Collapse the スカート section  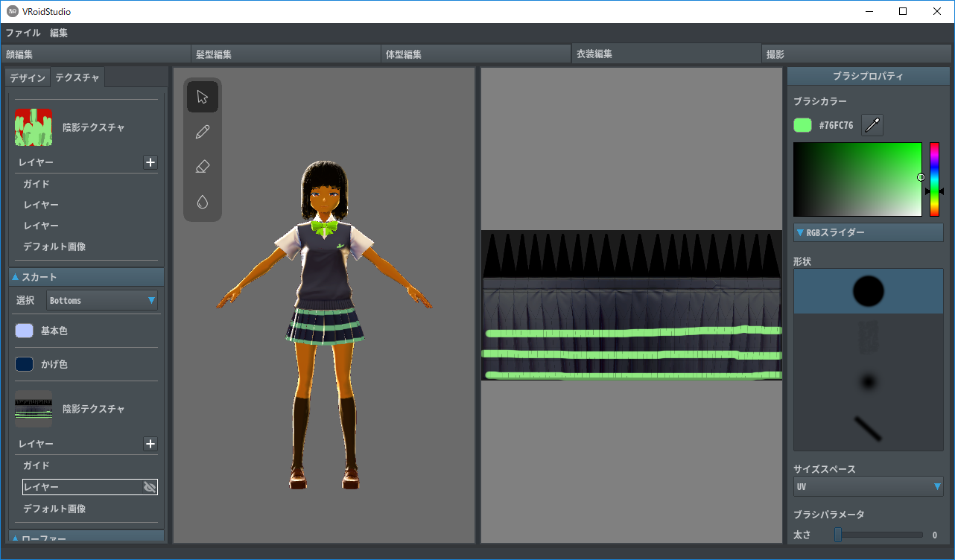click(x=86, y=277)
